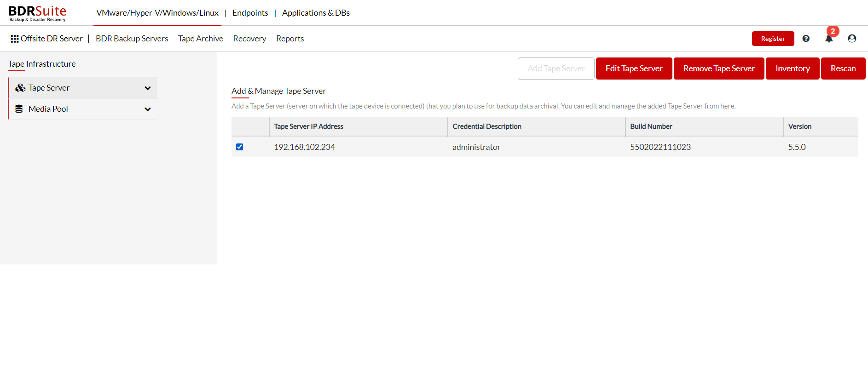Switch to Applications & DBs tab
The height and width of the screenshot is (383, 868).
316,13
